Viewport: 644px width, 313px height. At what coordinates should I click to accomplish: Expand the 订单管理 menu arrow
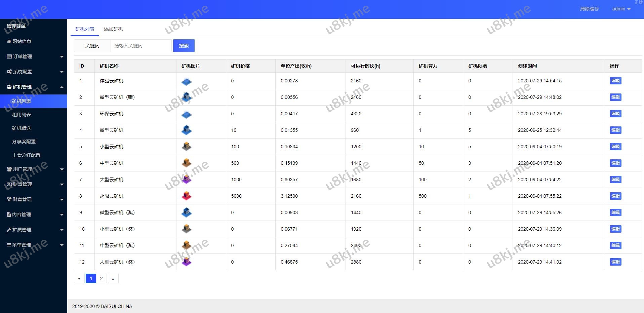click(62, 57)
